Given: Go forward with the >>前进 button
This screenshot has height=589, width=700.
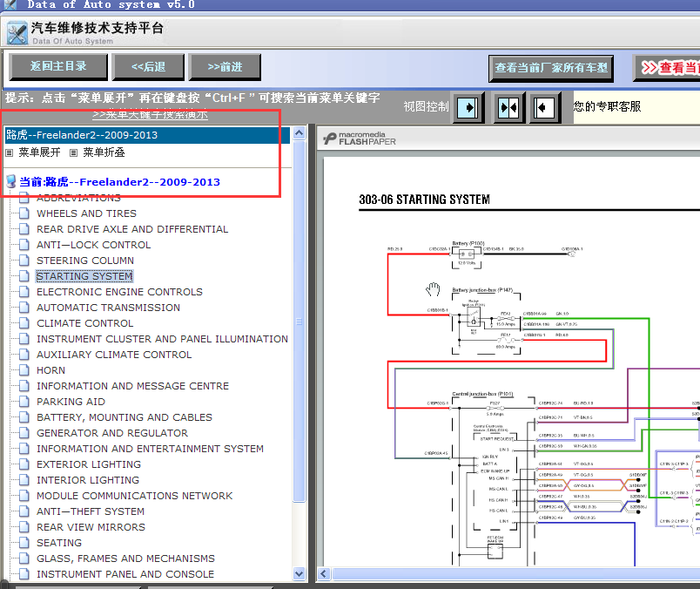Looking at the screenshot, I should (x=225, y=67).
